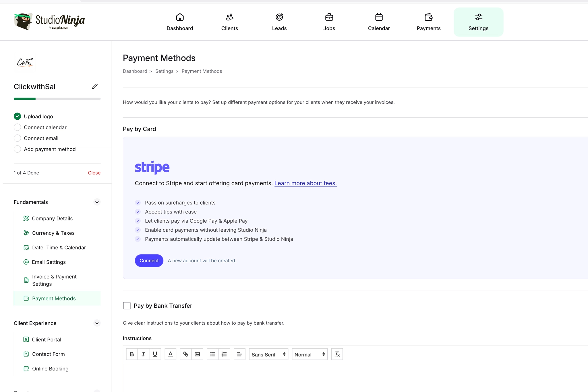This screenshot has width=588, height=392.
Task: Click the Currency & Taxes icon
Action: click(x=26, y=233)
